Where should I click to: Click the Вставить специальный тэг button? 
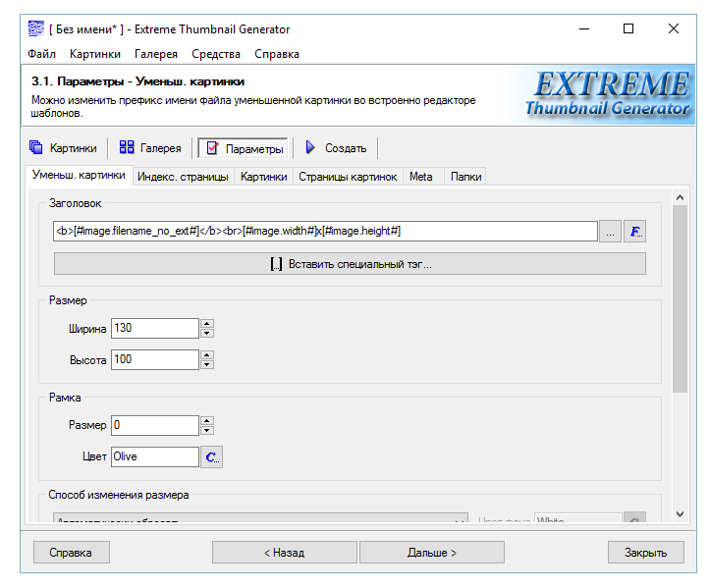pyautogui.click(x=350, y=263)
